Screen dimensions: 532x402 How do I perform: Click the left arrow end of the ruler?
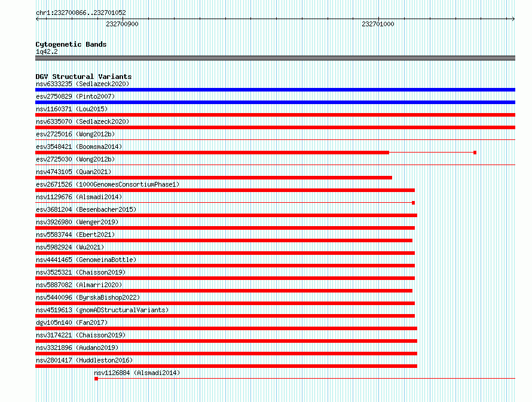(x=37, y=19)
